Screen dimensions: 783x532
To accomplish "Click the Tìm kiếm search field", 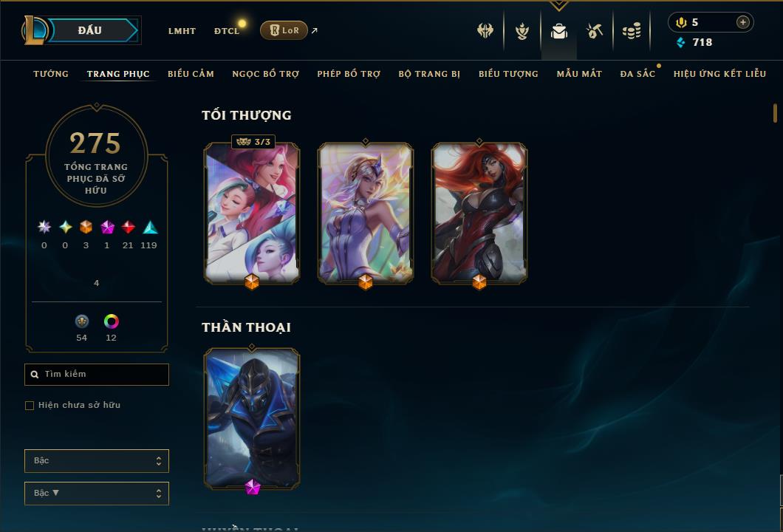I will (96, 374).
